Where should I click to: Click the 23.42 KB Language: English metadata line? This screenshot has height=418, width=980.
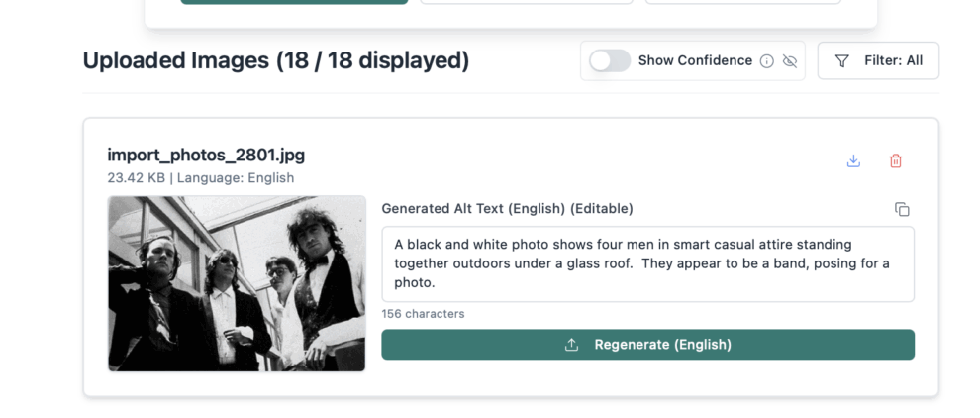201,177
